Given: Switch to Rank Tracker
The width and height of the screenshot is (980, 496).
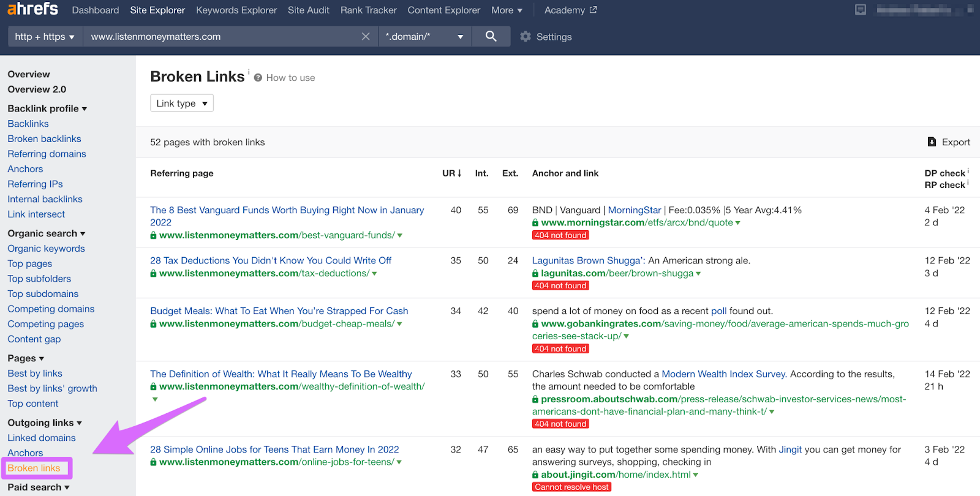Looking at the screenshot, I should pyautogui.click(x=369, y=10).
